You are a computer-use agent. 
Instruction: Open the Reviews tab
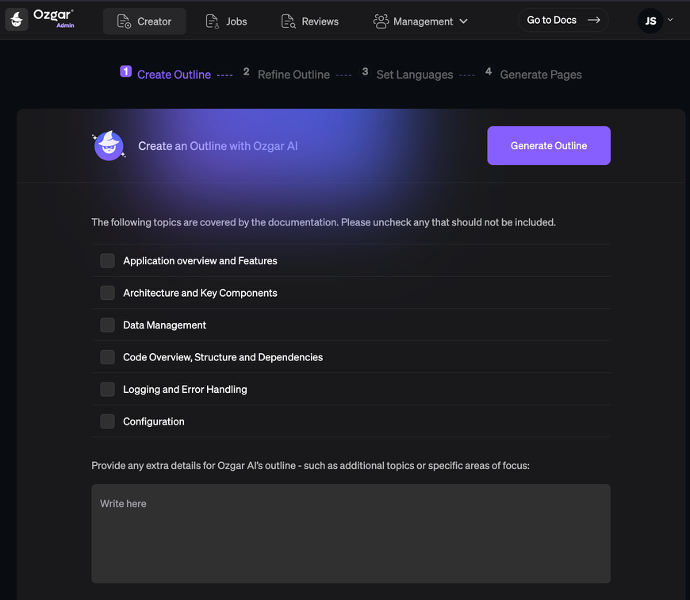pyautogui.click(x=310, y=21)
